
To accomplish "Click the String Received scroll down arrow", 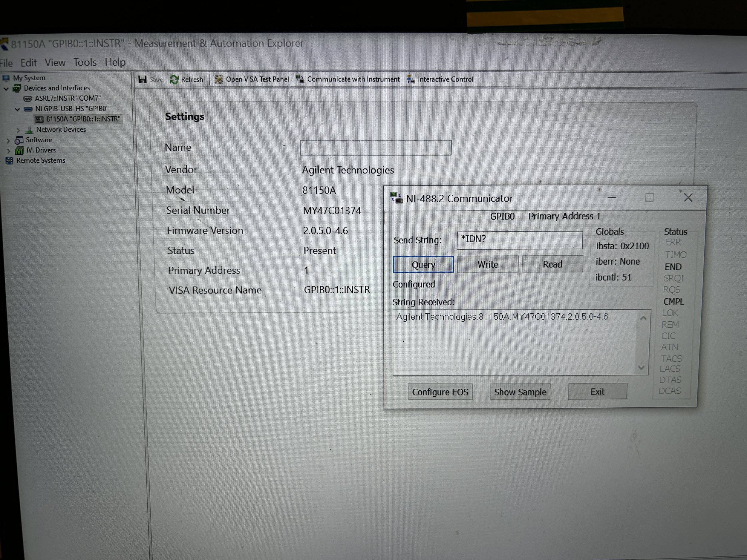I will [641, 367].
